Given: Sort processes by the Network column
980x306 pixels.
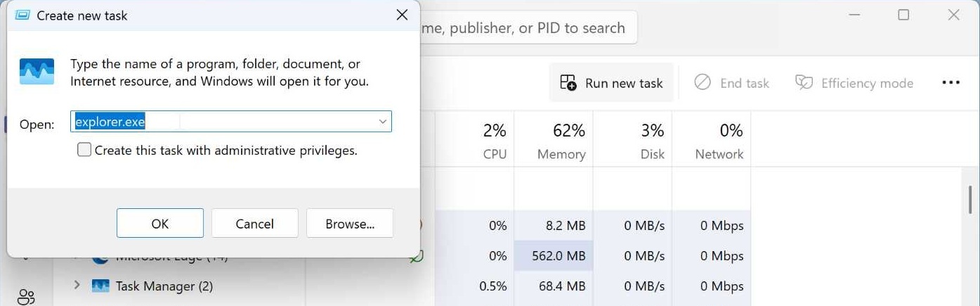Looking at the screenshot, I should point(719,141).
